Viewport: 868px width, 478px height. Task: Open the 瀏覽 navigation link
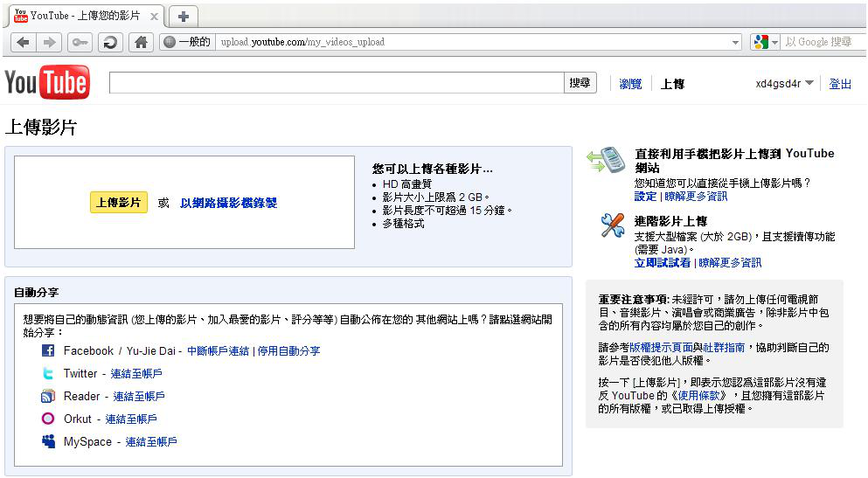[x=630, y=84]
